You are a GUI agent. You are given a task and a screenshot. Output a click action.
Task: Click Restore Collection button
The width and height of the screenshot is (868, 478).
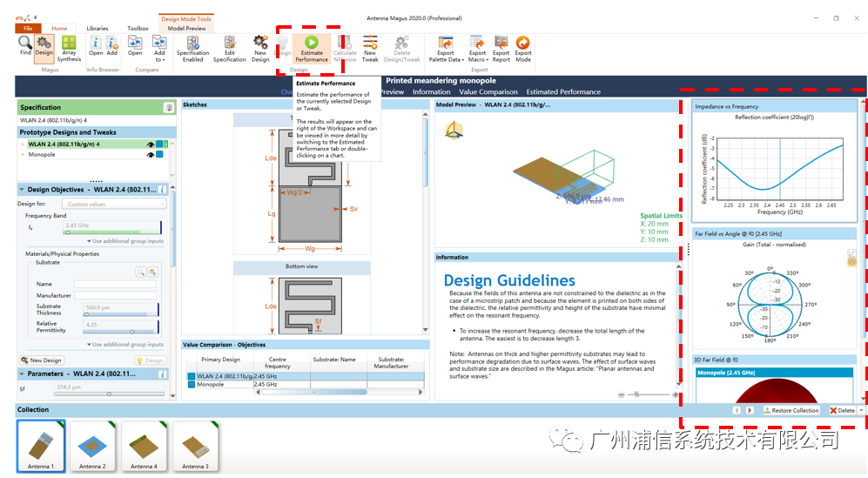pyautogui.click(x=791, y=410)
